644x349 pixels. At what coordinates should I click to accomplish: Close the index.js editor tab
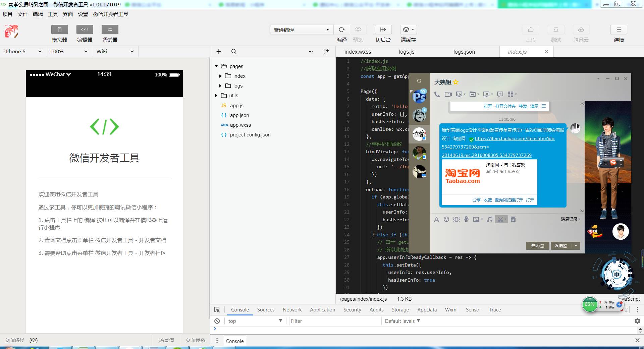click(546, 51)
